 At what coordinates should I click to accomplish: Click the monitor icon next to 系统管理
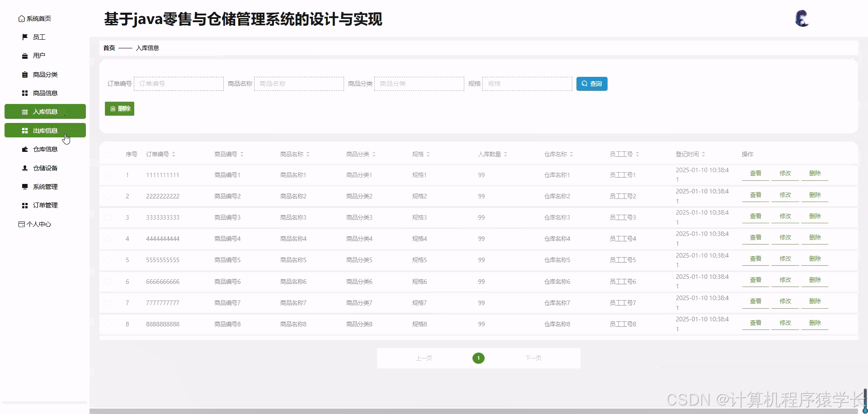pos(25,187)
